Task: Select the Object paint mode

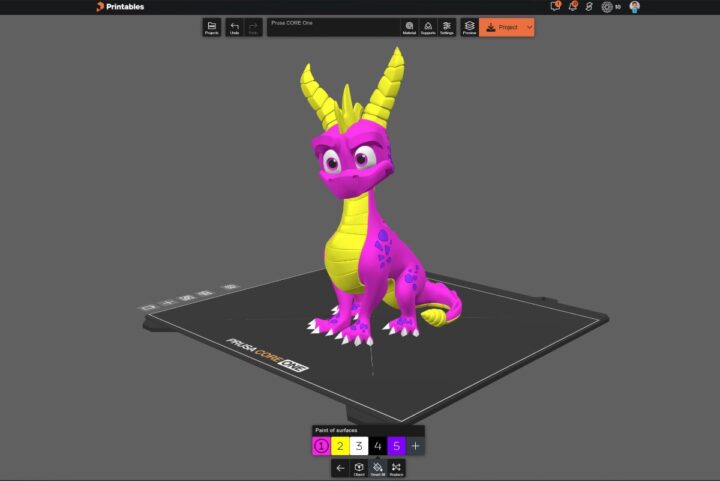Action: (359, 467)
